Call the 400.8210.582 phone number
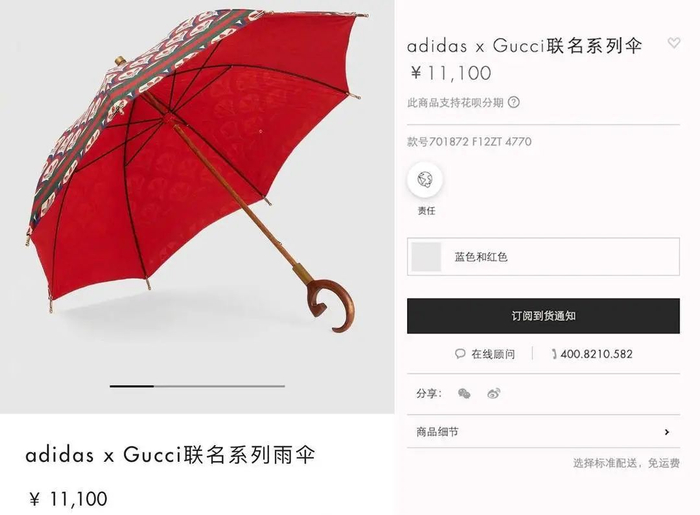The height and width of the screenshot is (515, 700). coord(596,354)
